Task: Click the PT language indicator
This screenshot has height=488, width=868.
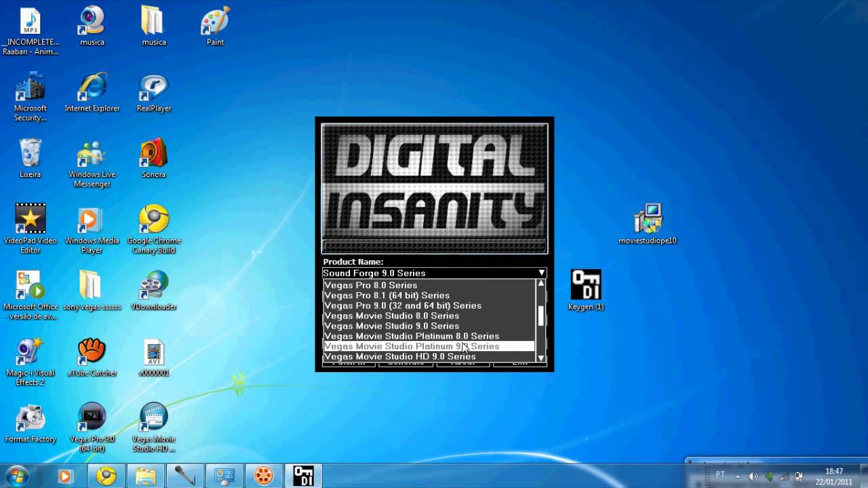Action: coord(720,474)
